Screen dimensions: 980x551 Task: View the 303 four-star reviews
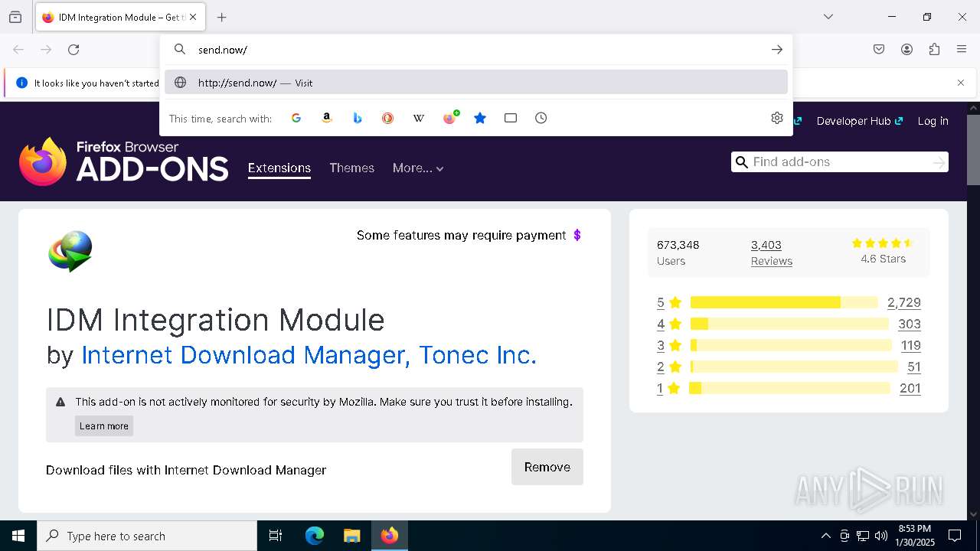(910, 324)
